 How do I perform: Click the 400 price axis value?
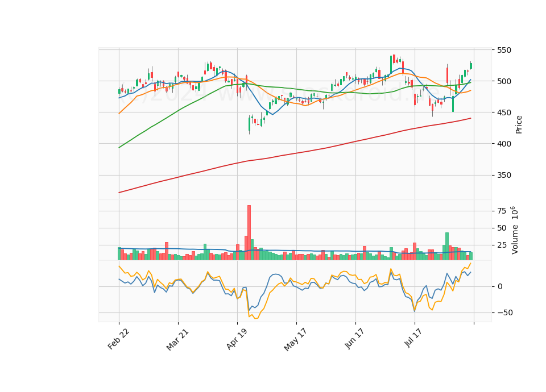tap(504, 144)
